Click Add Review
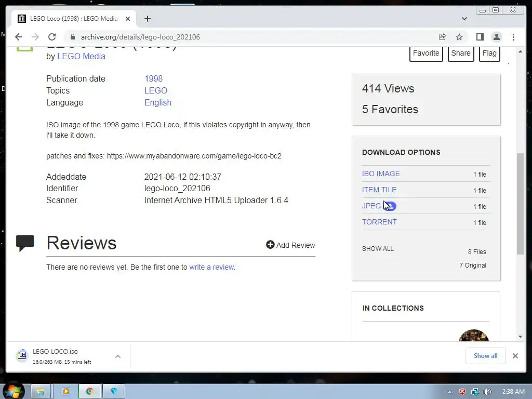Image resolution: width=532 pixels, height=399 pixels. coord(290,245)
